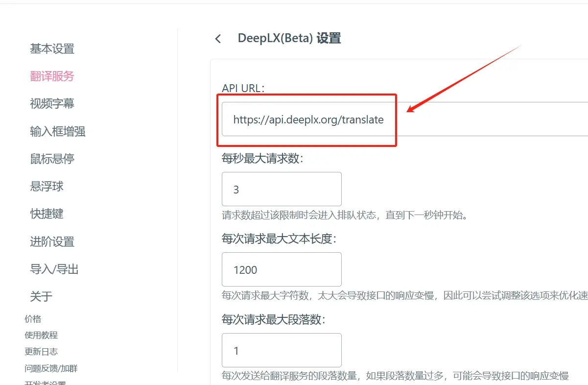Click the DeepLX(Beta) 设置 heading
The width and height of the screenshot is (588, 385).
tap(289, 38)
